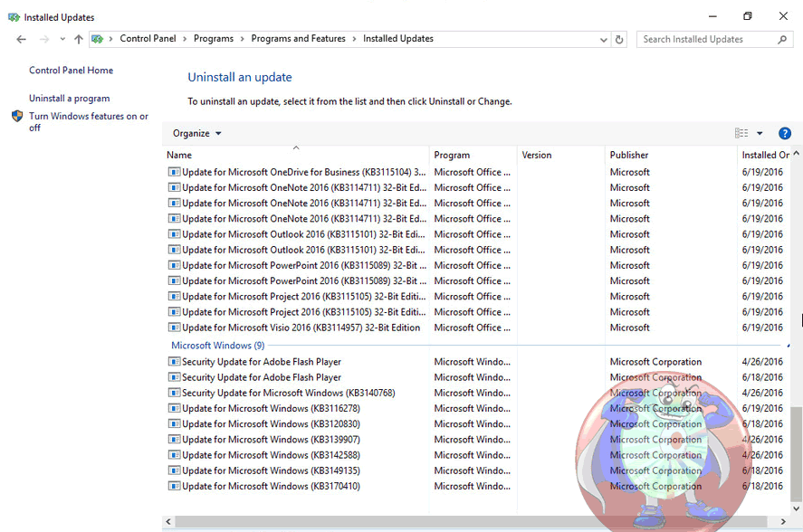
Task: Click icon of KB3140768 security update row
Action: tap(174, 393)
